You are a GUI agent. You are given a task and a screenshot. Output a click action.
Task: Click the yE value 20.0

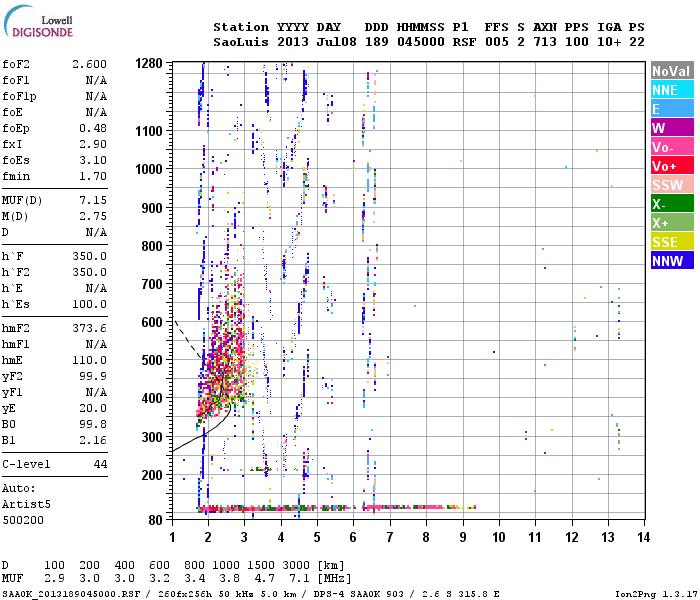pyautogui.click(x=93, y=408)
